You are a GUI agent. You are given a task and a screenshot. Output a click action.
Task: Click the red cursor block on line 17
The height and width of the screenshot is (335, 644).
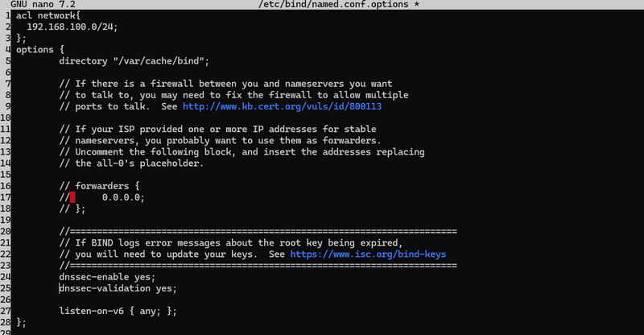(72, 197)
